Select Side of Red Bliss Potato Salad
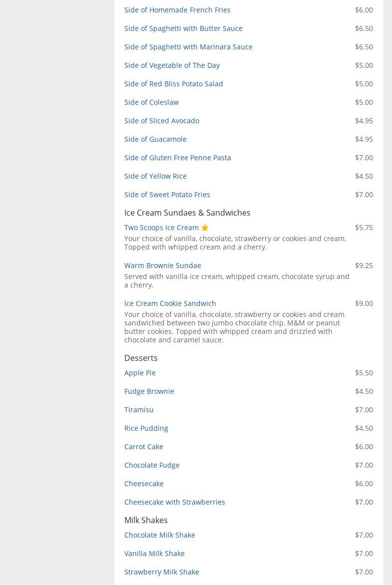This screenshot has height=585, width=392. pos(173,84)
